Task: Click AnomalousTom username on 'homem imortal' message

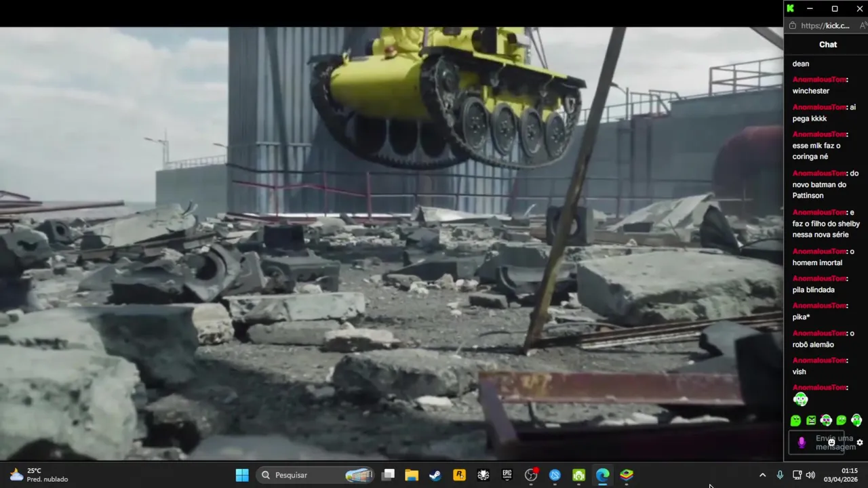Action: [x=819, y=251]
